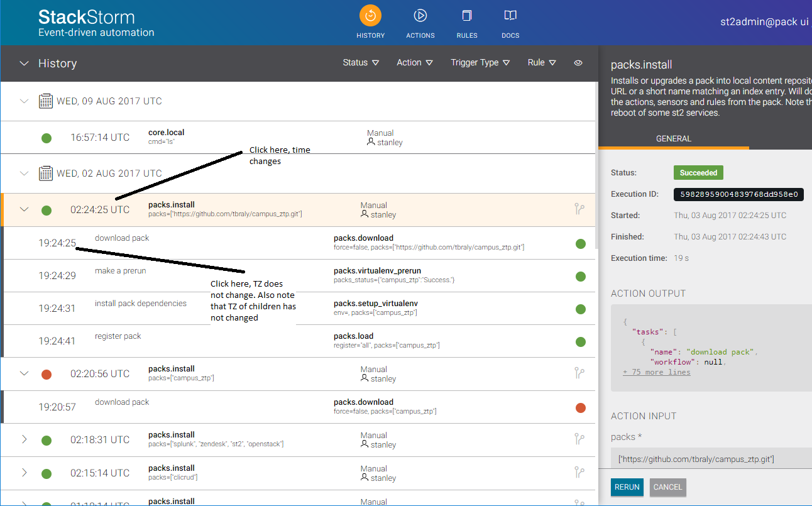Click the Started time value
This screenshot has width=812, height=506.
730,216
